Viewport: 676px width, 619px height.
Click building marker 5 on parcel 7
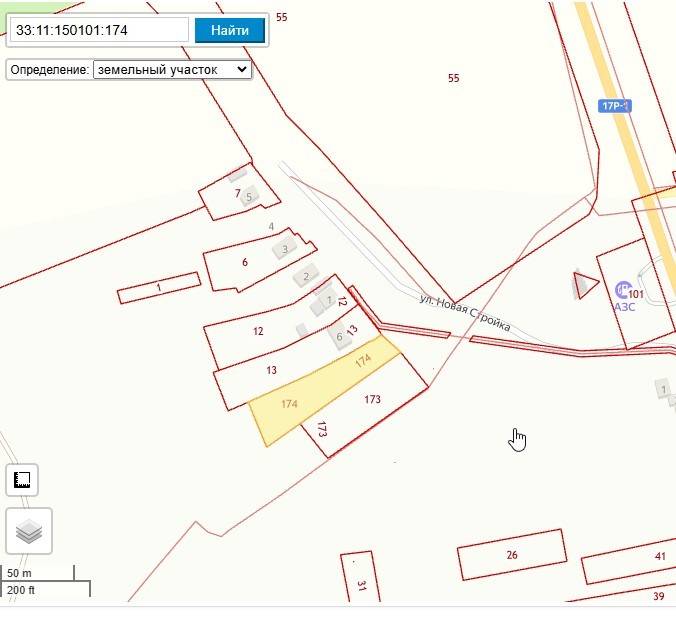point(249,197)
